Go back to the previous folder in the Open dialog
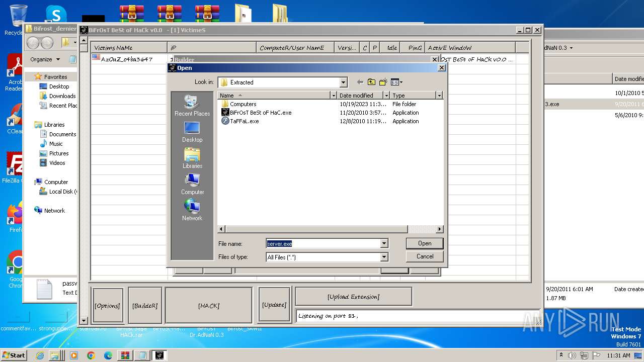 [360, 82]
